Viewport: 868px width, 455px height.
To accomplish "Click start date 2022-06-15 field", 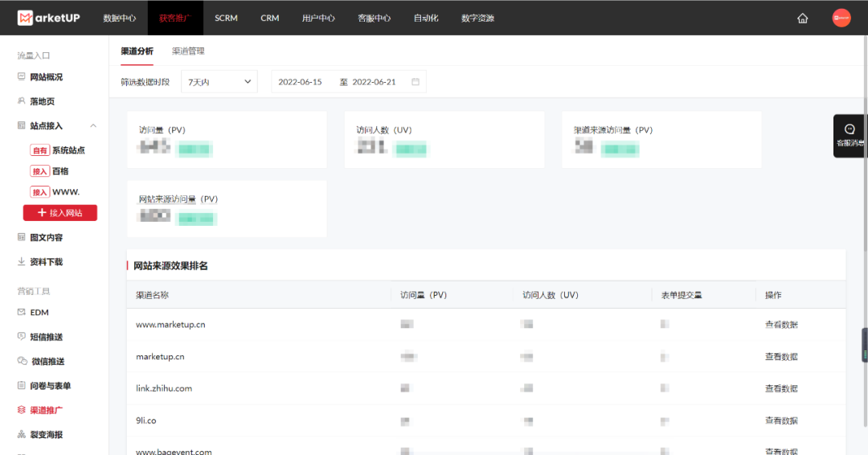I will point(300,82).
